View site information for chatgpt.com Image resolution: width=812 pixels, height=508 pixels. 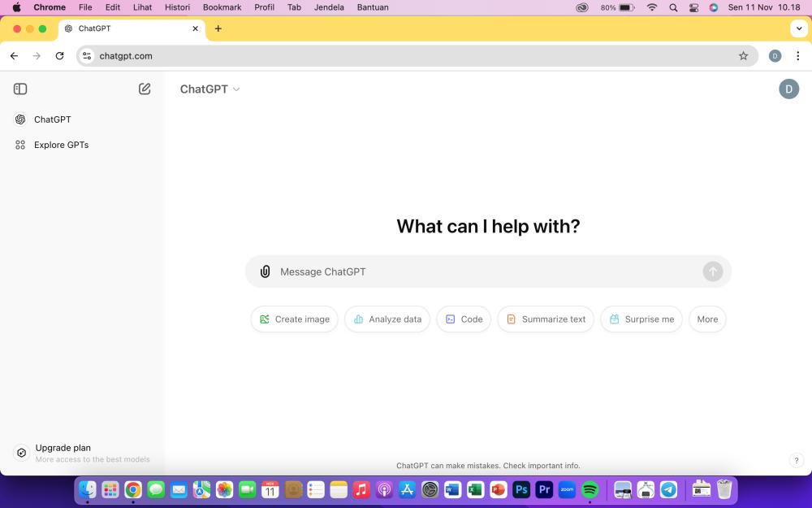pos(87,56)
